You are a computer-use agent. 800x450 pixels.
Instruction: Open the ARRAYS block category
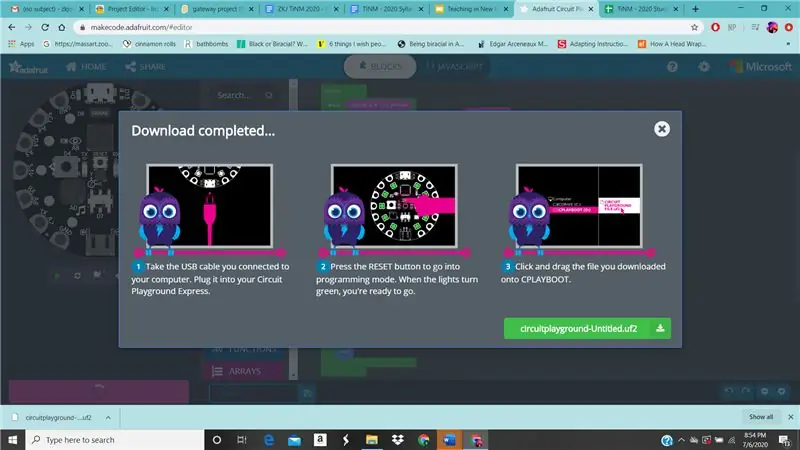pyautogui.click(x=244, y=371)
